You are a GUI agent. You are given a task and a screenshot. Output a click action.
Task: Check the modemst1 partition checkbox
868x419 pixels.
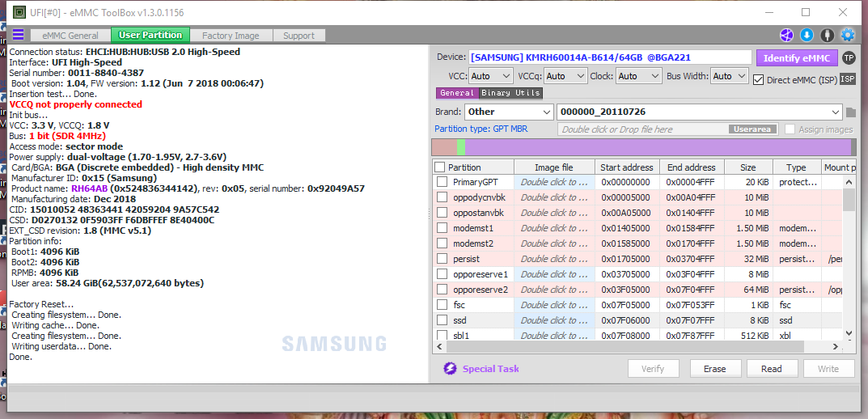[442, 228]
